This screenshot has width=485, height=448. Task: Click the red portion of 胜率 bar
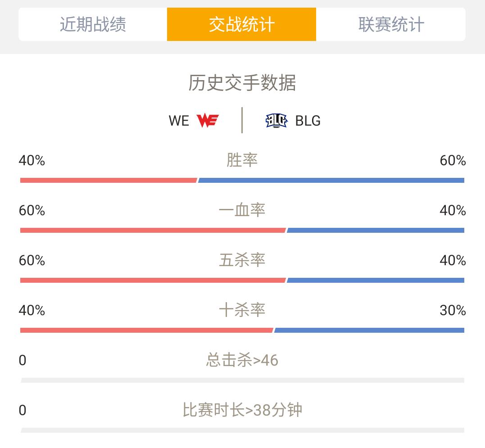click(x=109, y=180)
